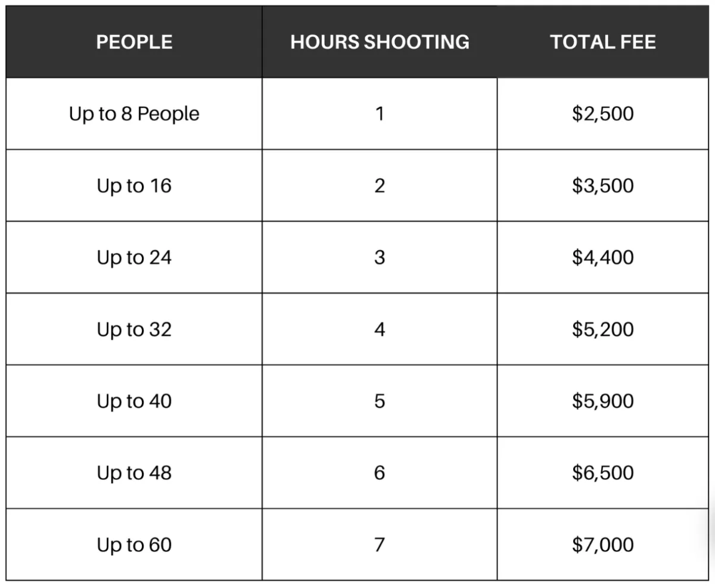Select the 'Up to 8 People' cell
Screen dimensions: 715x588
tap(134, 114)
